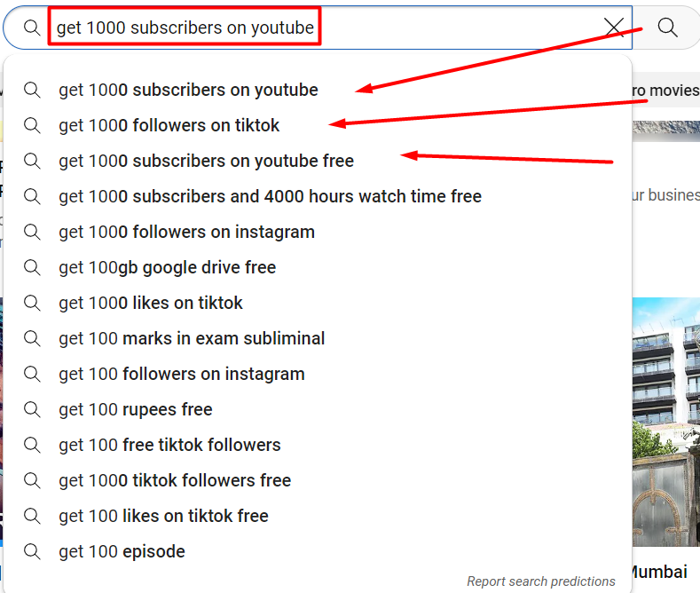Click magnifier icon inside the search field
Viewport: 700px width, 593px height.
tap(32, 28)
